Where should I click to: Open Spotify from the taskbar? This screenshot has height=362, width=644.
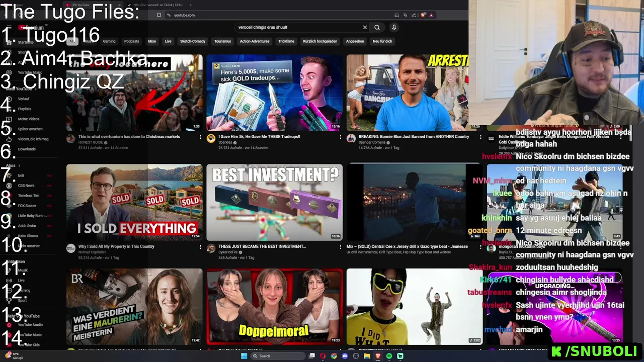tap(389, 356)
